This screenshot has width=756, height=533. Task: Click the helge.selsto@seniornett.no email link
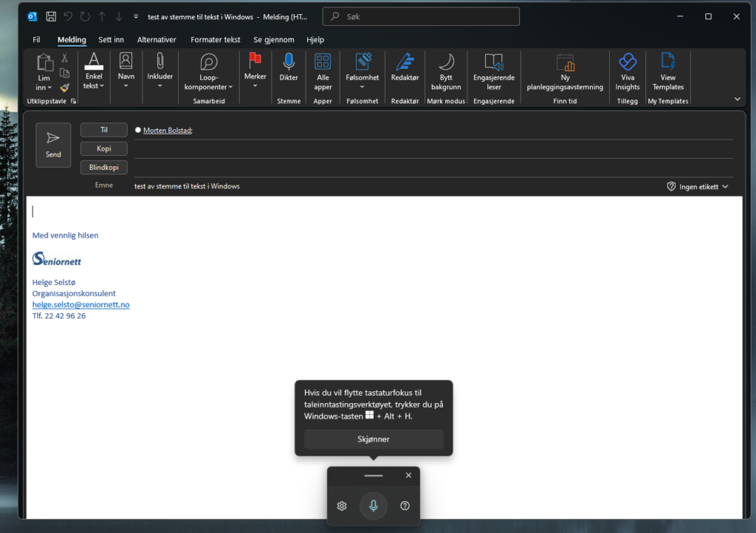[x=80, y=304]
